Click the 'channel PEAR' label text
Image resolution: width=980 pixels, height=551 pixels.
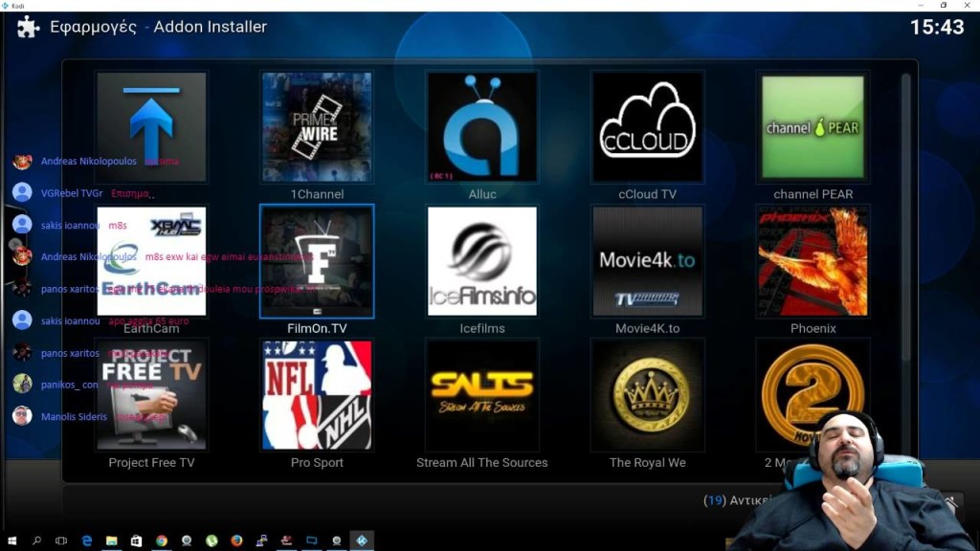813,194
